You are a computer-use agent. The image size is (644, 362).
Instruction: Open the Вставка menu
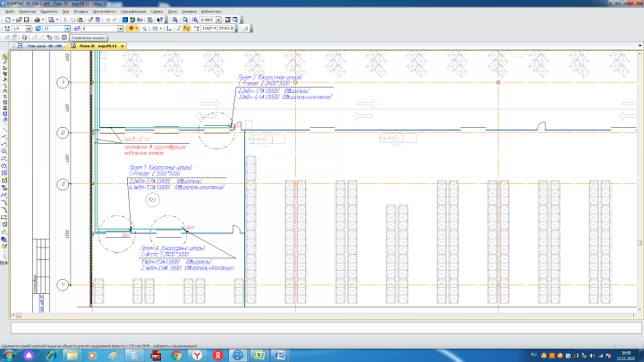[80, 12]
